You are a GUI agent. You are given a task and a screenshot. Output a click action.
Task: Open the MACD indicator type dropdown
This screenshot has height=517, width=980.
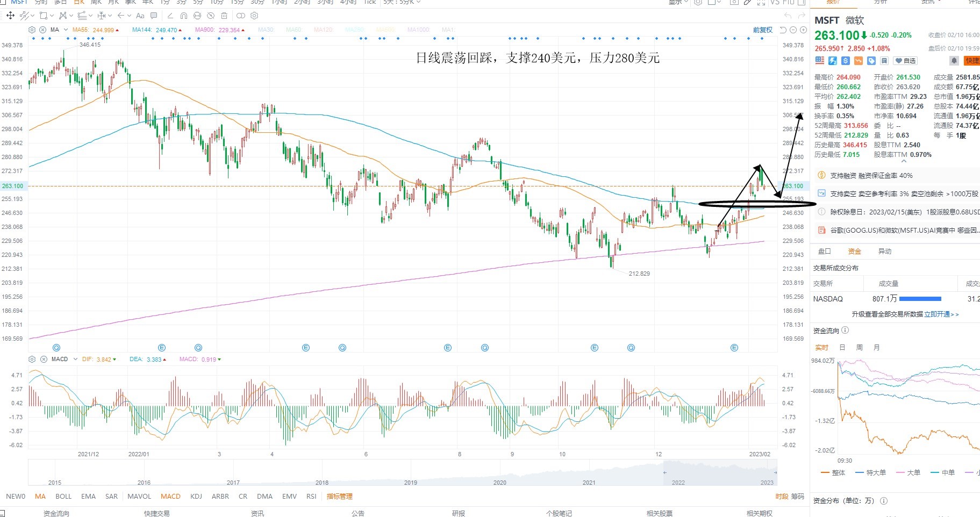click(x=75, y=359)
